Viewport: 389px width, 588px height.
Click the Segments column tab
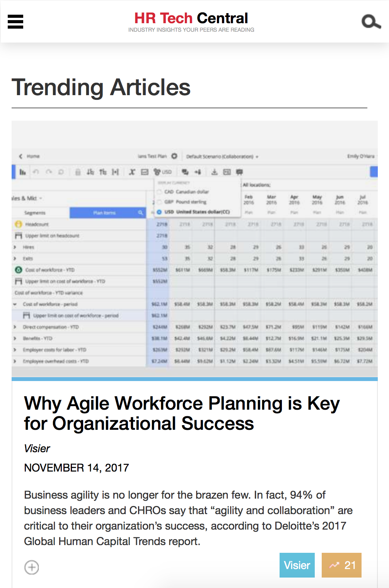pyautogui.click(x=35, y=213)
